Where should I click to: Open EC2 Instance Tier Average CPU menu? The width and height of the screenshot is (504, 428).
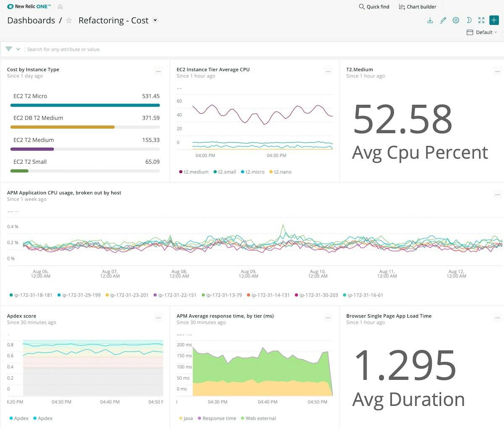click(328, 71)
